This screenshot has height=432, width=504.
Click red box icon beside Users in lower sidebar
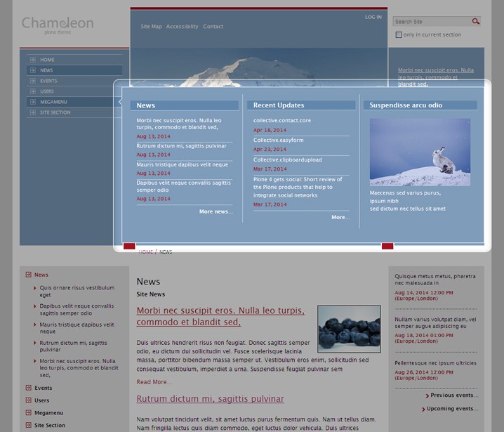[29, 400]
